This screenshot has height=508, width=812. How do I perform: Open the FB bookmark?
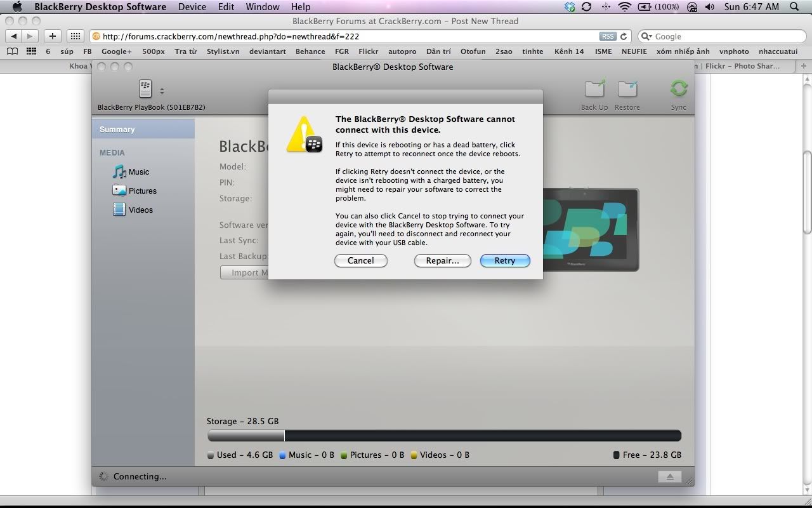pyautogui.click(x=88, y=51)
